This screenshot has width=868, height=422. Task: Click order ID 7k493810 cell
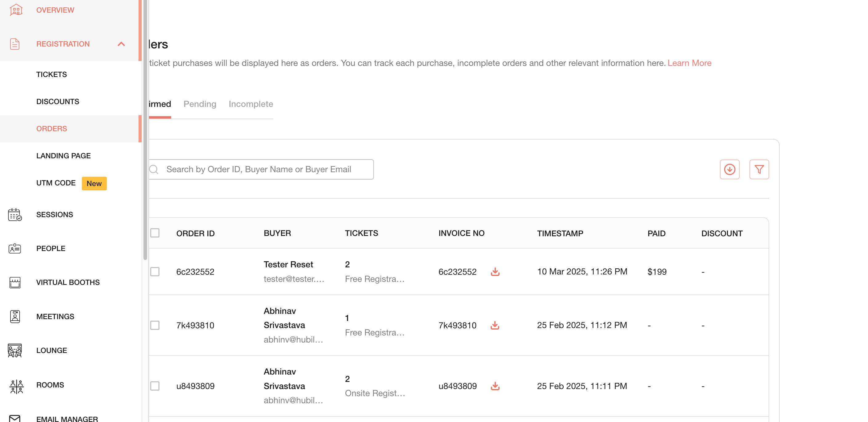click(x=195, y=325)
